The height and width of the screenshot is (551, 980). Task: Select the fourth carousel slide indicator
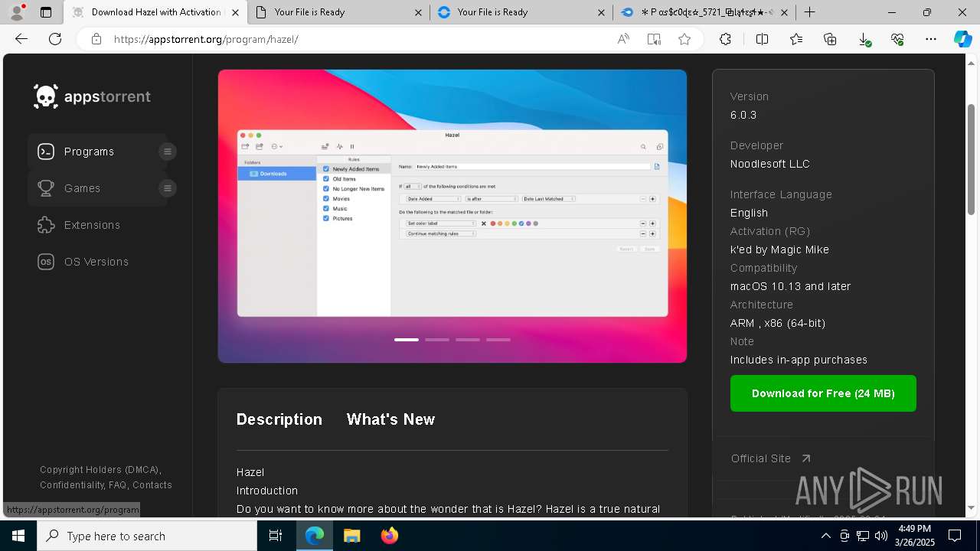[498, 340]
